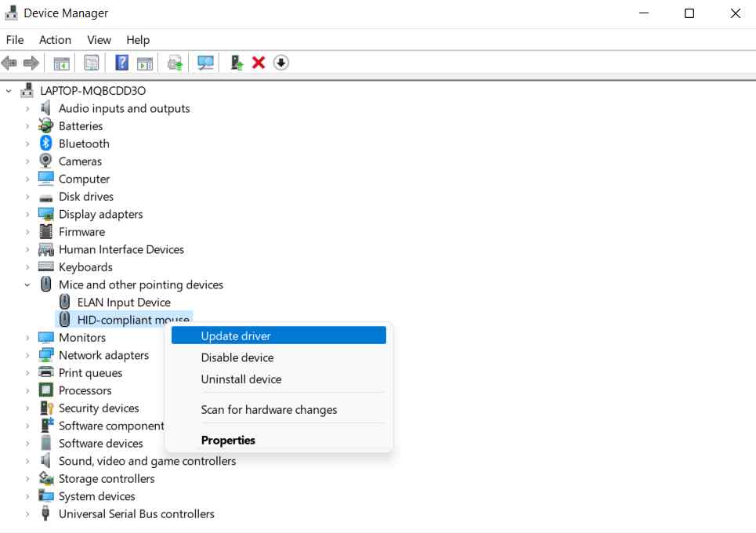Click Show/Hide Console Tree toolbar icon
The height and width of the screenshot is (533, 756).
pos(61,63)
